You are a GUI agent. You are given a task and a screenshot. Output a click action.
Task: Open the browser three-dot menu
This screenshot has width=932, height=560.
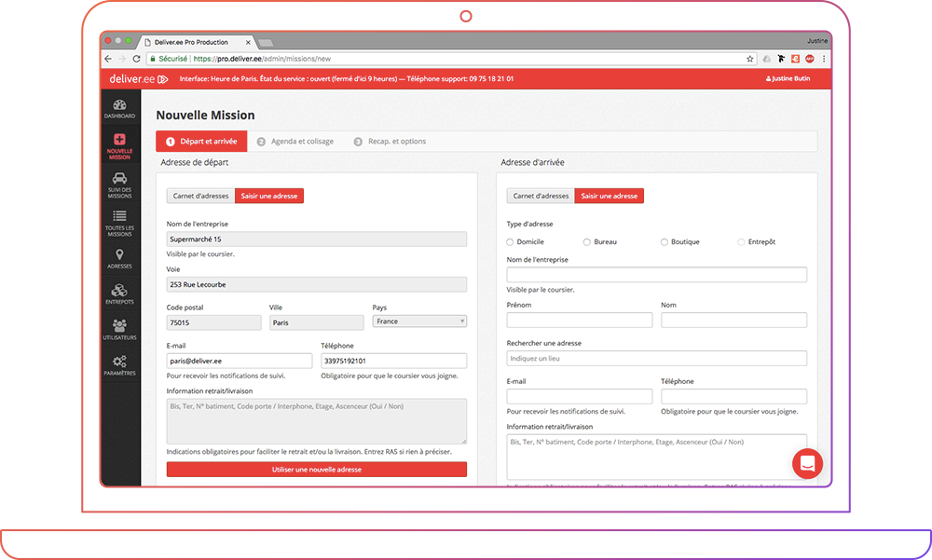pos(824,59)
